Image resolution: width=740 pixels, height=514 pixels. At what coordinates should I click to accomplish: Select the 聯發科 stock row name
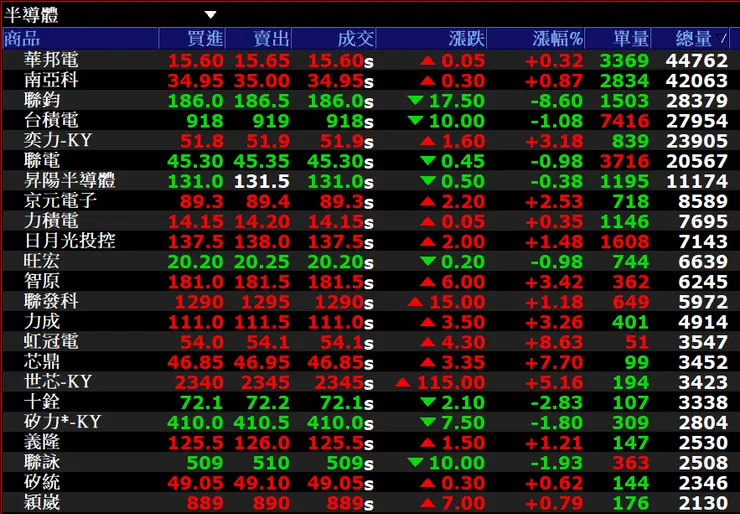click(51, 301)
